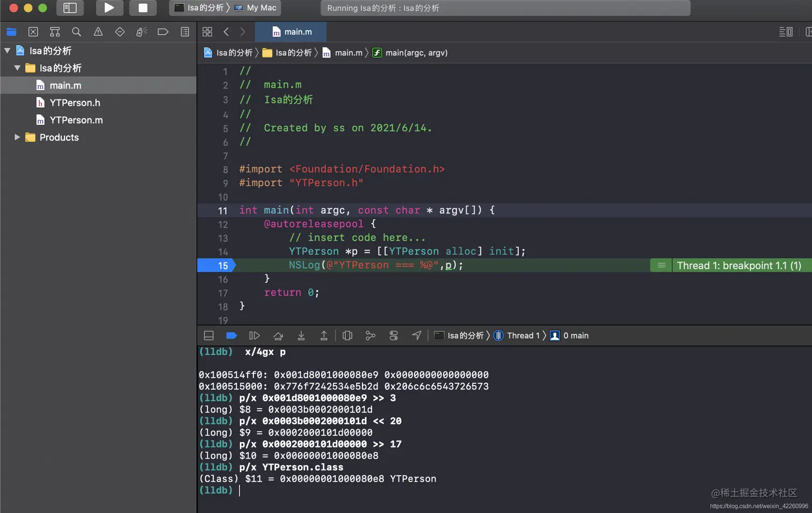Open the Project navigator folder icon
Viewport: 812px width, 513px height.
tap(11, 32)
